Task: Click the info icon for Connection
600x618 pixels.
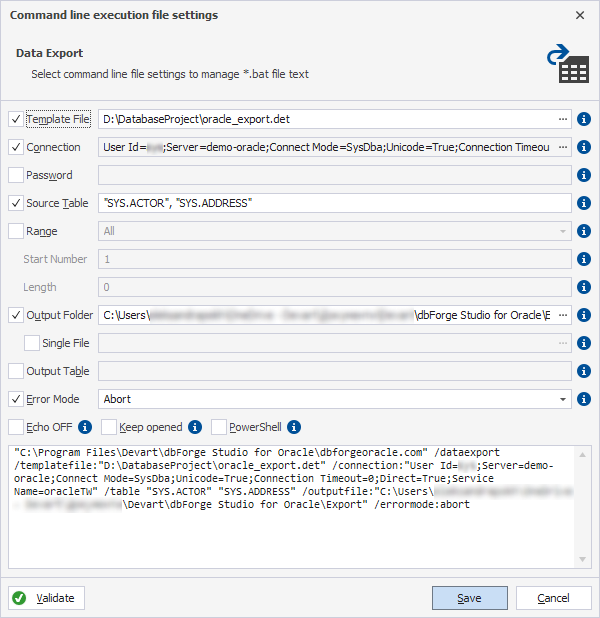Action: [x=583, y=147]
